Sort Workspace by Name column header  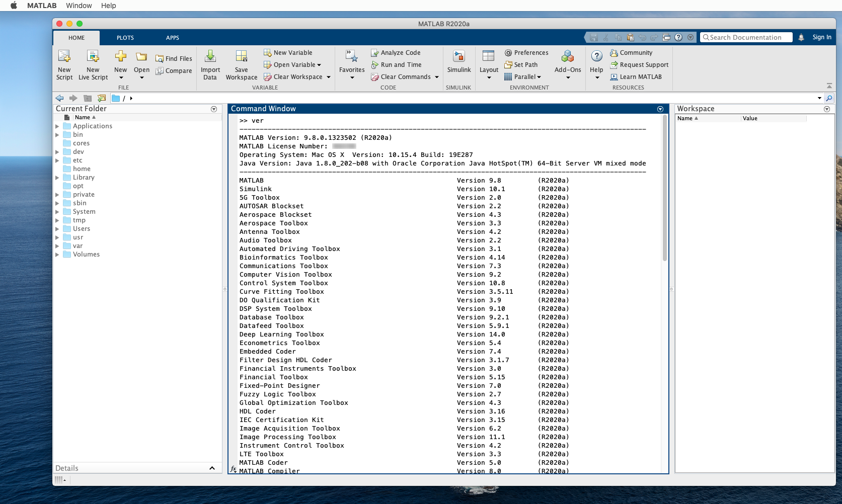click(708, 119)
